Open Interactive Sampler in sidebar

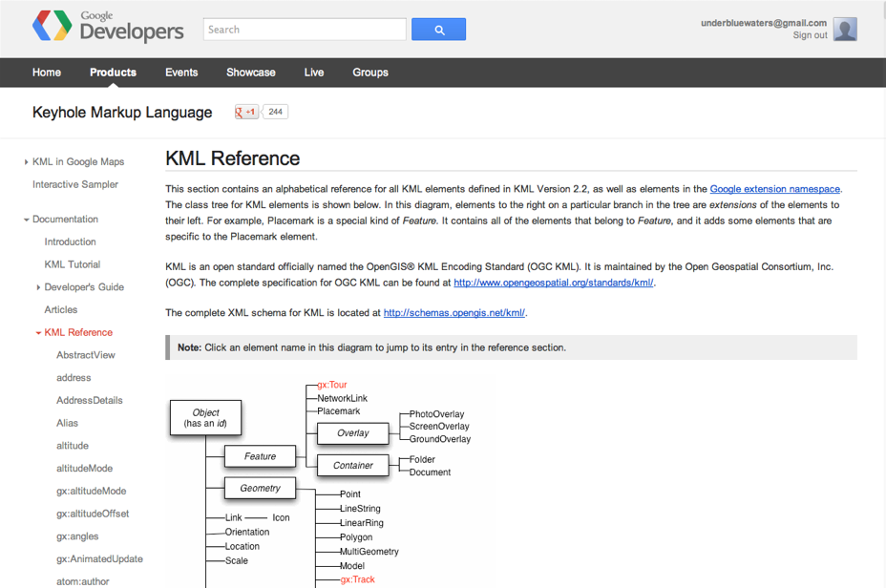[75, 184]
